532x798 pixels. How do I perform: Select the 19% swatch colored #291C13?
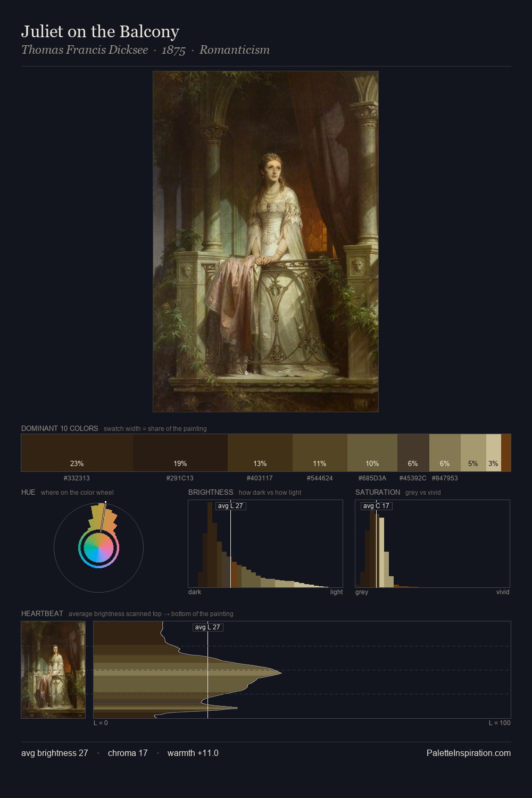click(180, 453)
